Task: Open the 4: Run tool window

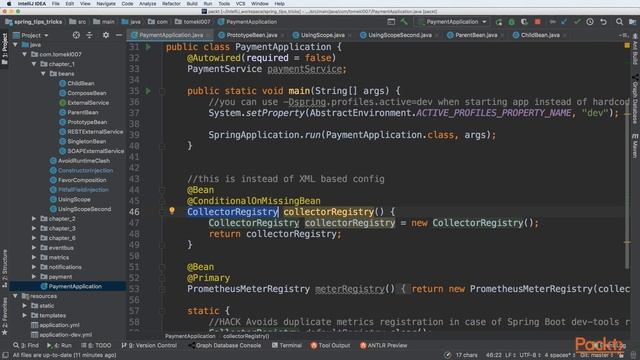Action: pos(60,345)
